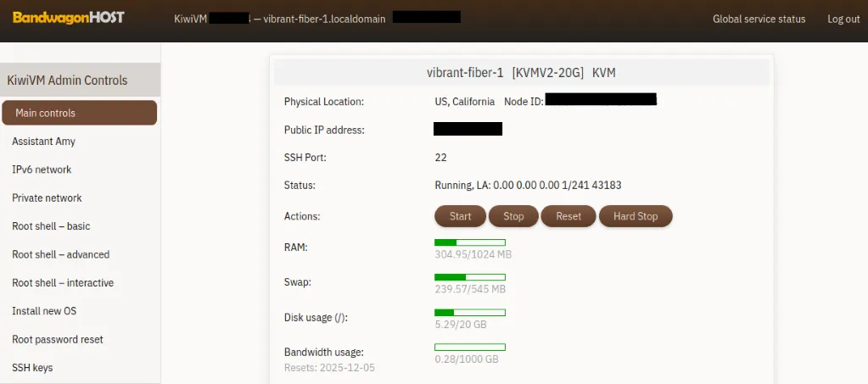Launch Root shell – basic
The width and height of the screenshot is (868, 384).
51,226
